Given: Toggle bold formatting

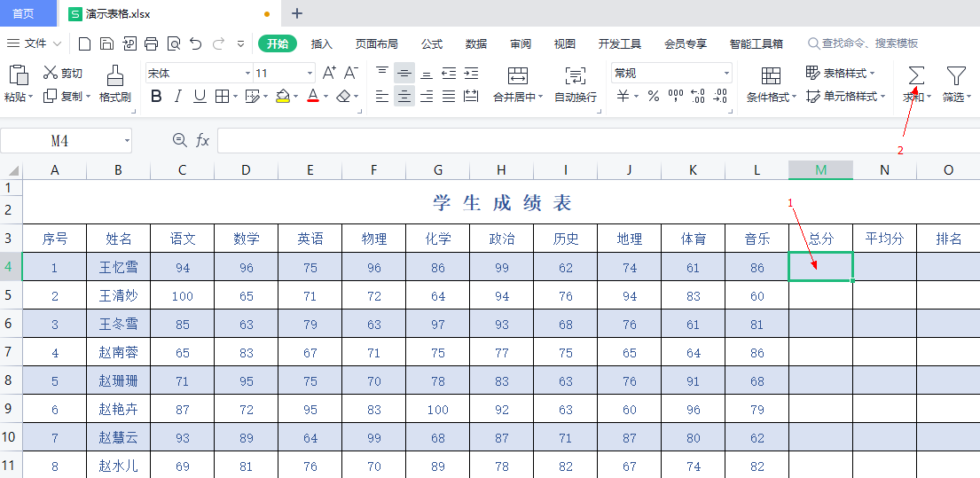Looking at the screenshot, I should click(x=156, y=97).
